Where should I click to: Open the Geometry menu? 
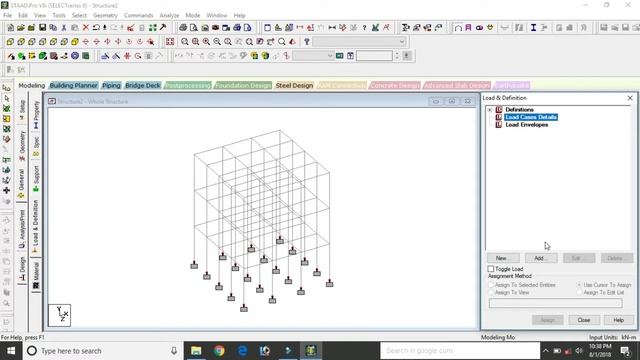pos(105,15)
